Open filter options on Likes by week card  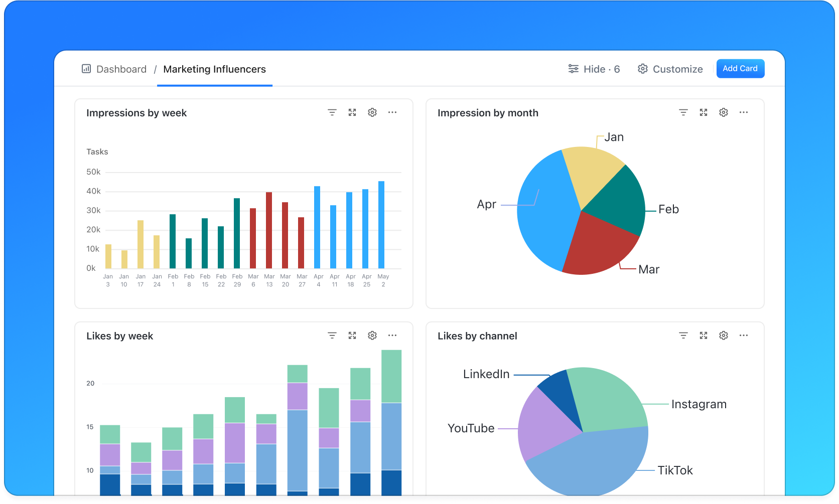point(332,335)
